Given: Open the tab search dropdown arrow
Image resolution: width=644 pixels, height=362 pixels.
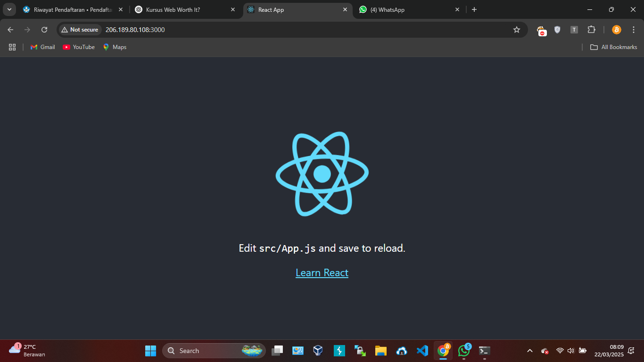Looking at the screenshot, I should click(x=9, y=9).
